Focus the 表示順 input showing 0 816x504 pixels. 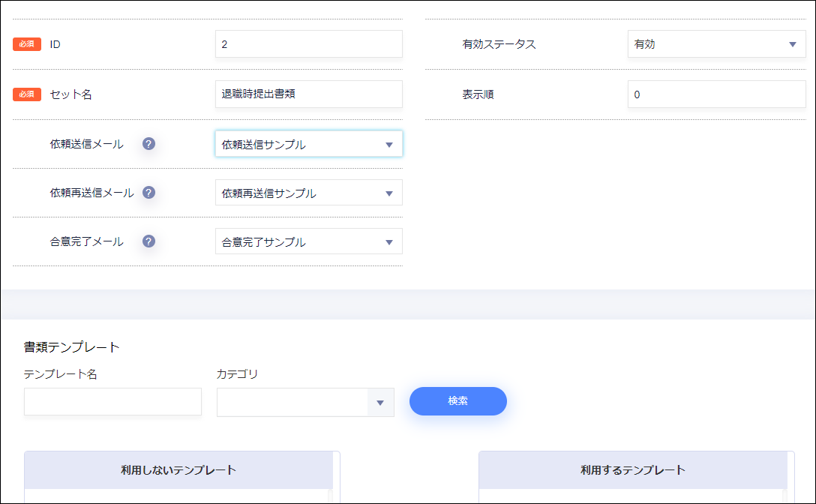point(716,94)
